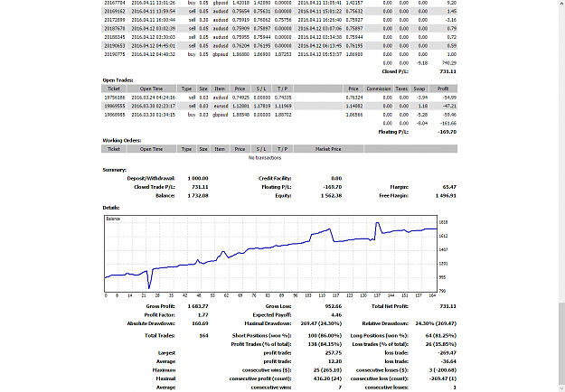
Task: Select open trade ticket 19756186
Action: tap(115, 98)
